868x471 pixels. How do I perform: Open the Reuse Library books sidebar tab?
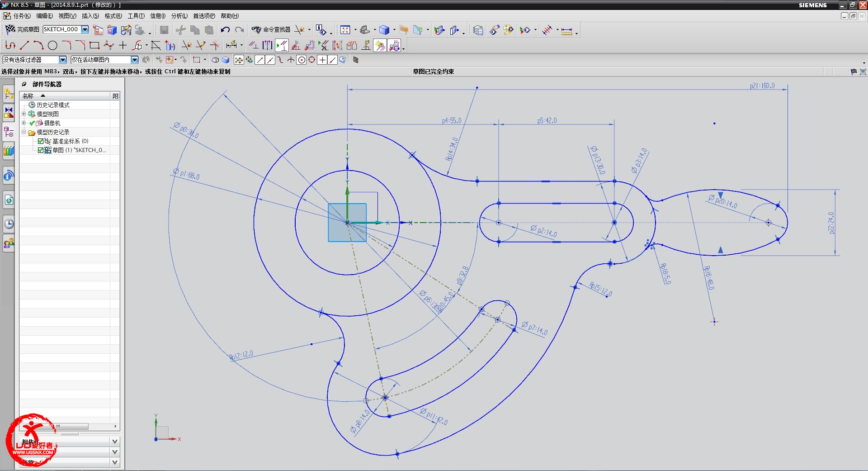(9, 151)
